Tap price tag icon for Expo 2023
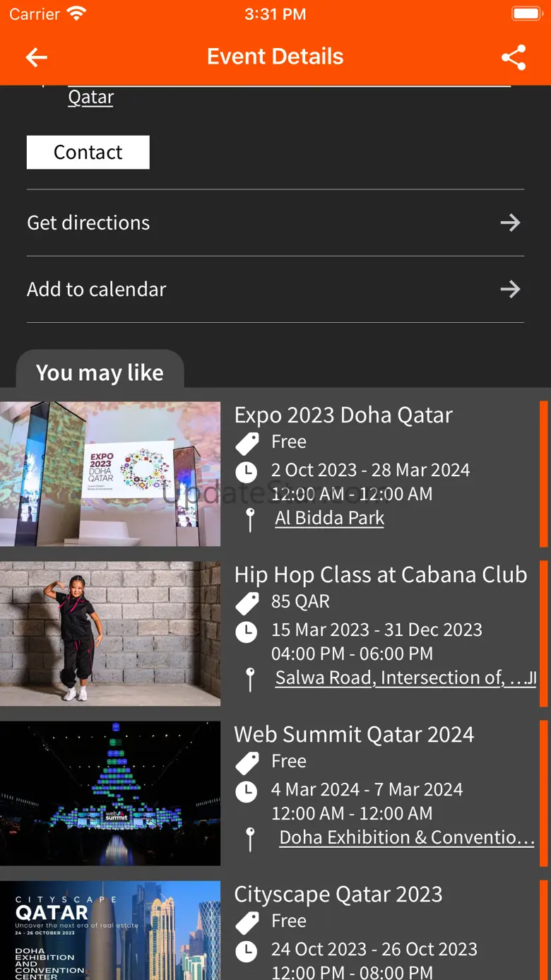 click(247, 443)
